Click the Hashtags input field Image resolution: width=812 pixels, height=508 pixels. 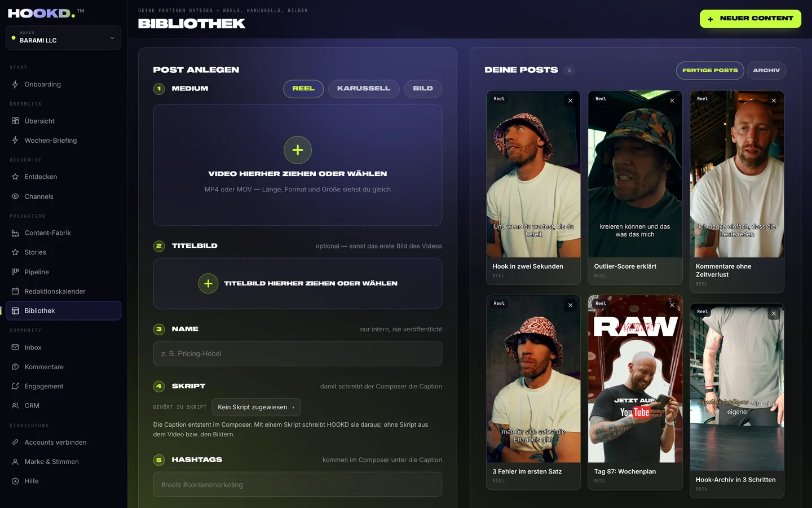tap(298, 485)
